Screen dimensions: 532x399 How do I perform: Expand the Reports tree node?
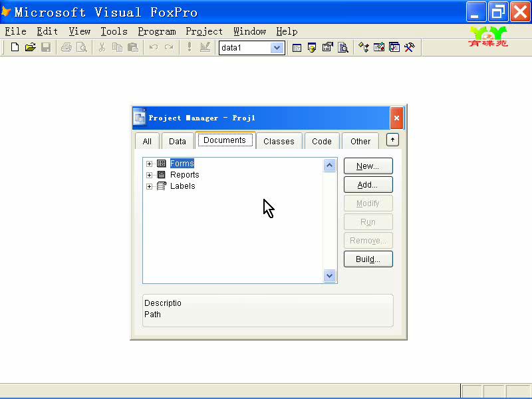(149, 175)
